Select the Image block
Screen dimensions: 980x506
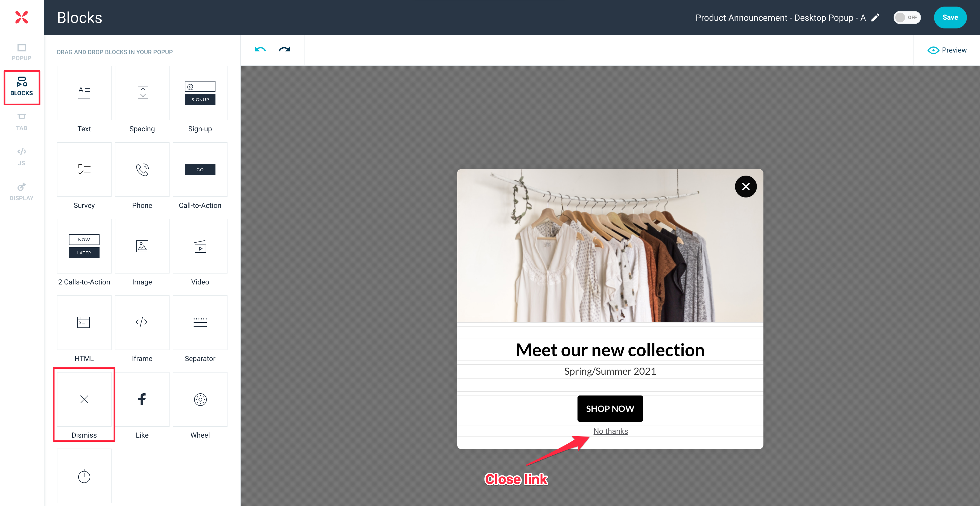coord(142,246)
